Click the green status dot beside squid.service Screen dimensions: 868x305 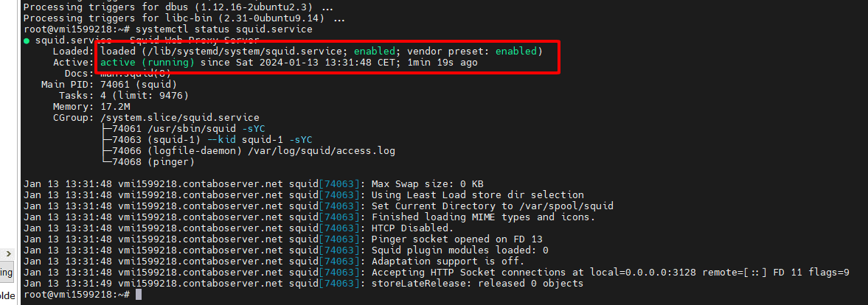tap(27, 41)
